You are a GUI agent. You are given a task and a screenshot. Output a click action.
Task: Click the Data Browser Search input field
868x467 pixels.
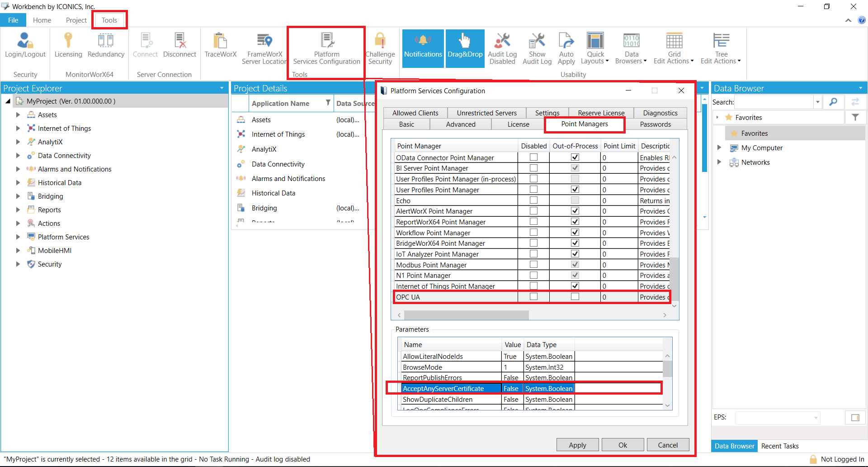point(774,102)
